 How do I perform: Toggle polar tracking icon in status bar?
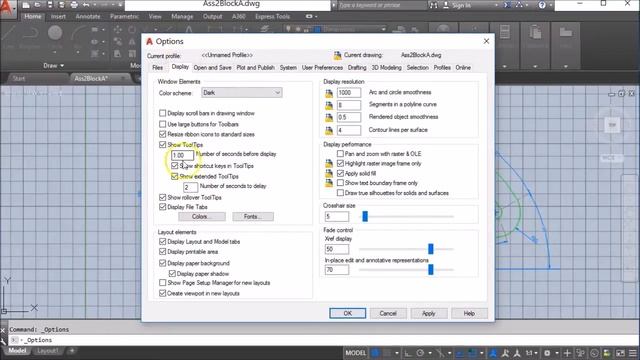pos(420,353)
